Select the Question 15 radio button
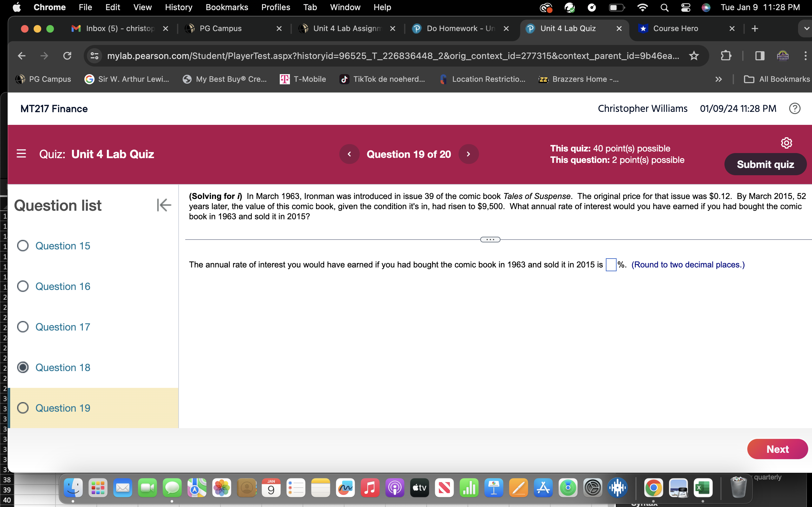812x507 pixels. click(x=23, y=246)
